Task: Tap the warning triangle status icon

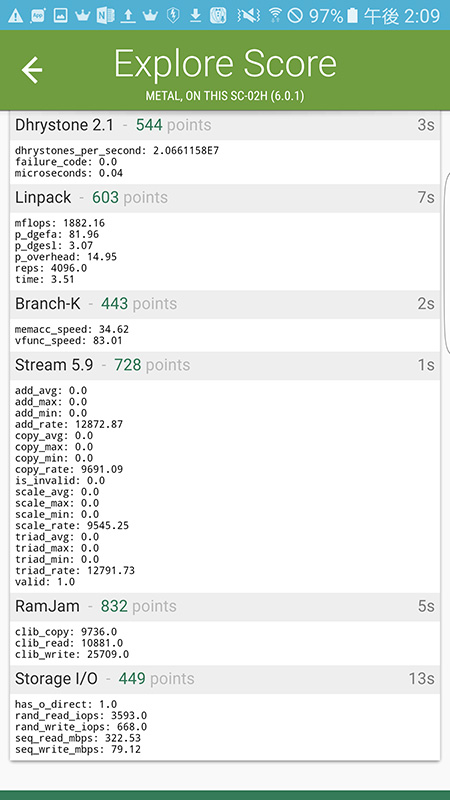Action: click(15, 16)
